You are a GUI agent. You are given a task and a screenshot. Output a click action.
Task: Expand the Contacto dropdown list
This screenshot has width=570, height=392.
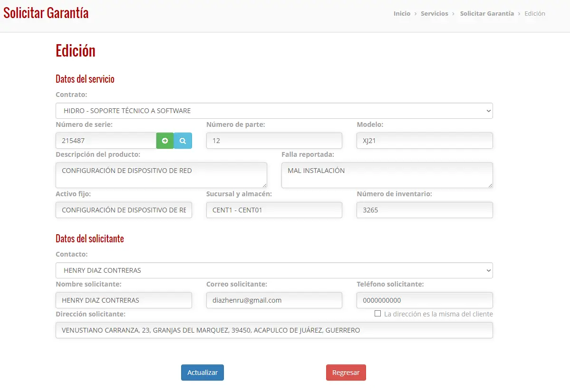point(274,270)
